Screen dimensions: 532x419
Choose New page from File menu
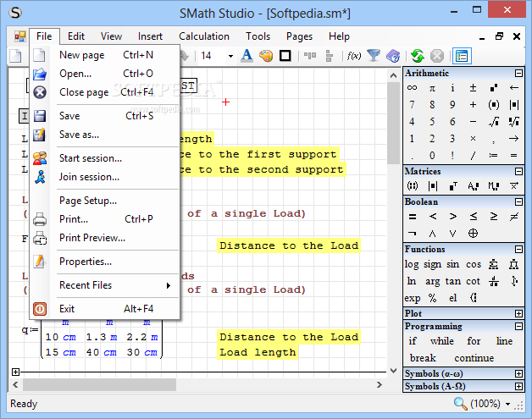click(x=104, y=55)
